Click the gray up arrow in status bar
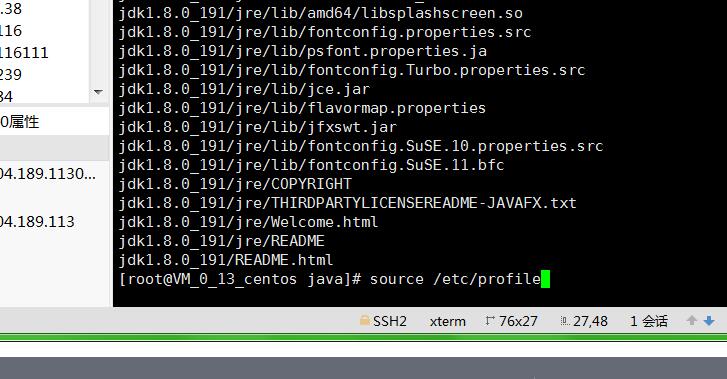 pos(691,320)
